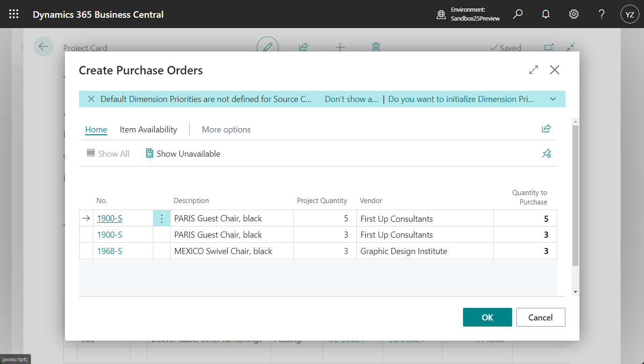Click the help question mark icon
Screen dimensions: 644x364
tap(601, 14)
